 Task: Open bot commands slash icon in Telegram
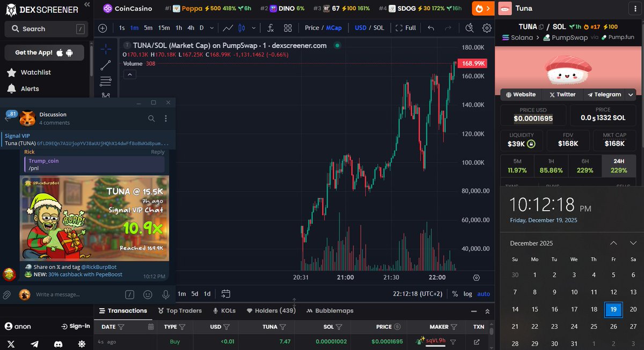tap(129, 294)
